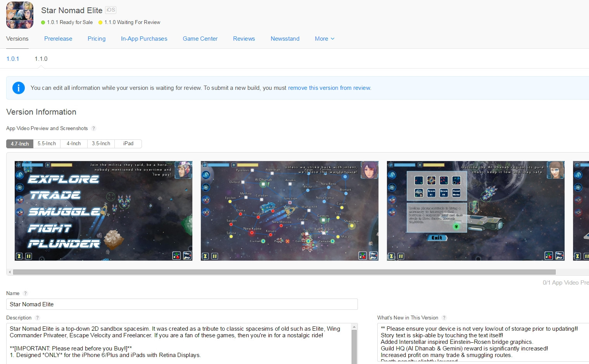Click the horizontal screenshot scrollbar

284,272
